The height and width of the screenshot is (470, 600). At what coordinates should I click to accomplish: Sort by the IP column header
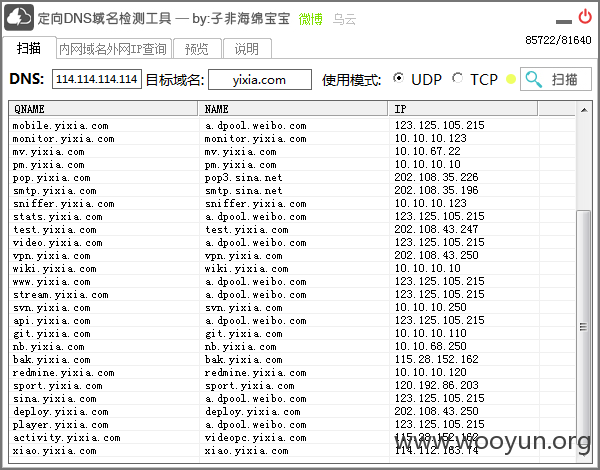coord(463,109)
